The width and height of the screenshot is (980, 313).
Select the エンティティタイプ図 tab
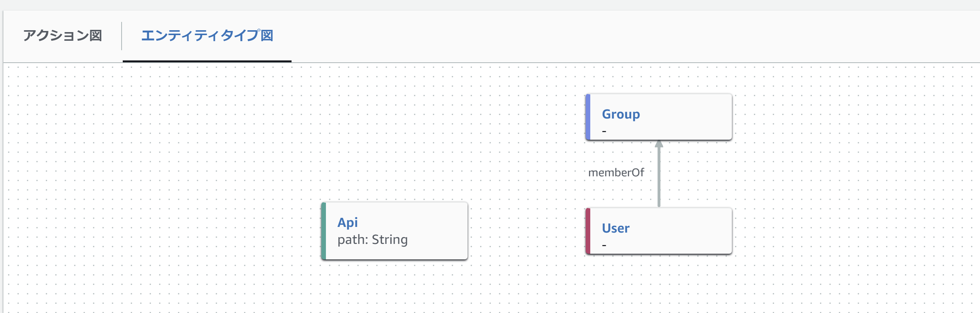tap(207, 36)
